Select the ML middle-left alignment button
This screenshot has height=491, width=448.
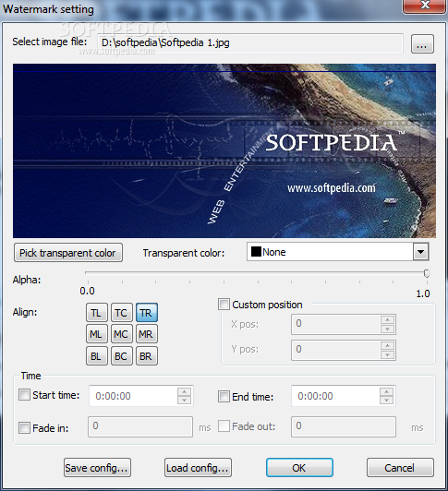click(x=97, y=334)
